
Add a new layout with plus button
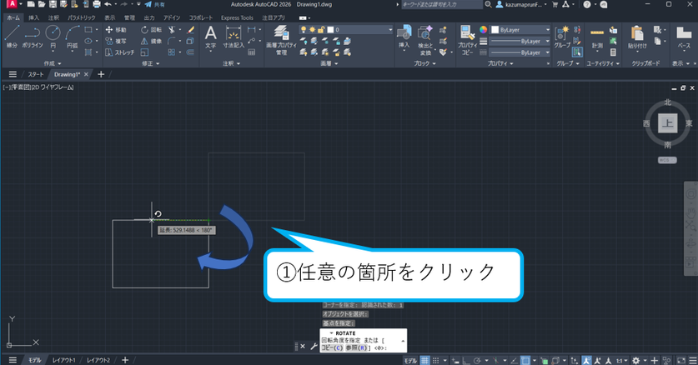(125, 360)
